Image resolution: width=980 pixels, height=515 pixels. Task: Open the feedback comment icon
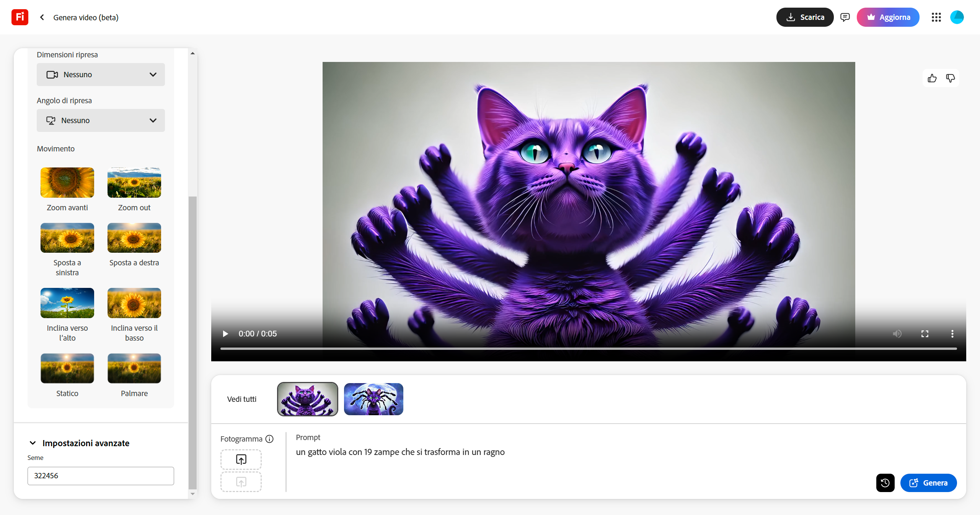click(x=845, y=17)
